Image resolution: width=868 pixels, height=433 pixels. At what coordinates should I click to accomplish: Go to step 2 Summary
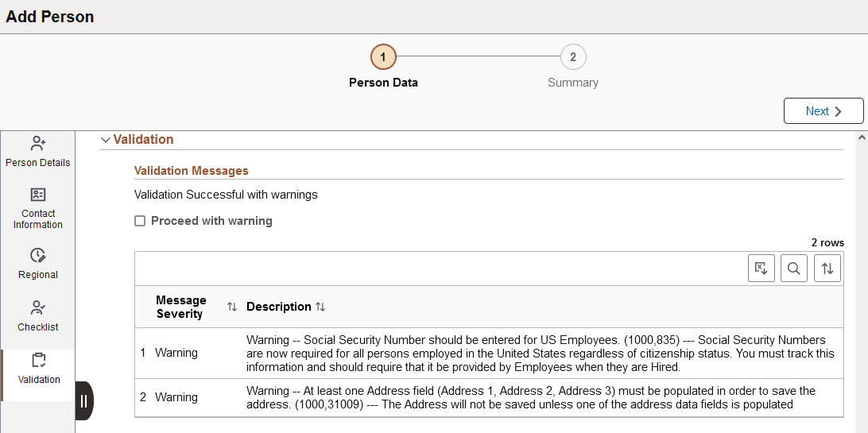pyautogui.click(x=572, y=57)
